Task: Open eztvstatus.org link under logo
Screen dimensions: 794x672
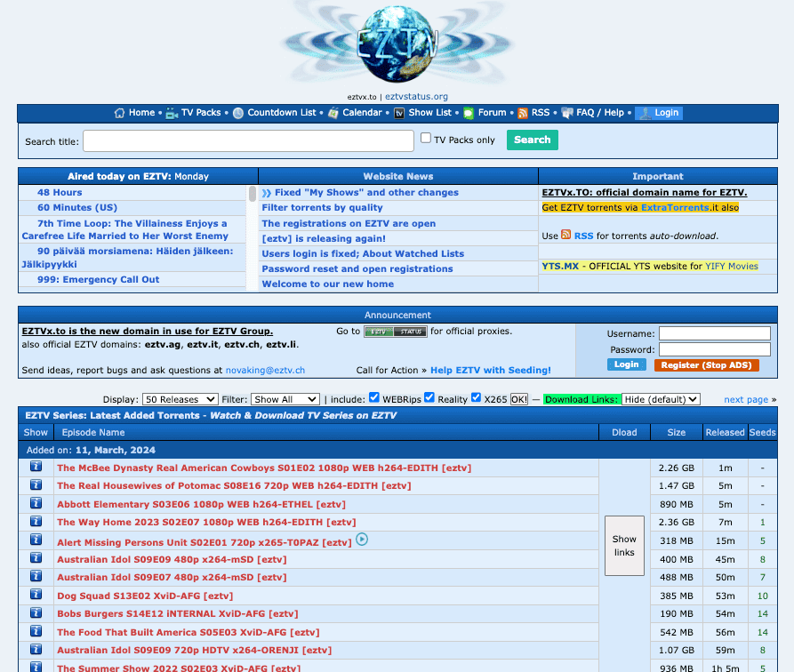Action: 416,96
